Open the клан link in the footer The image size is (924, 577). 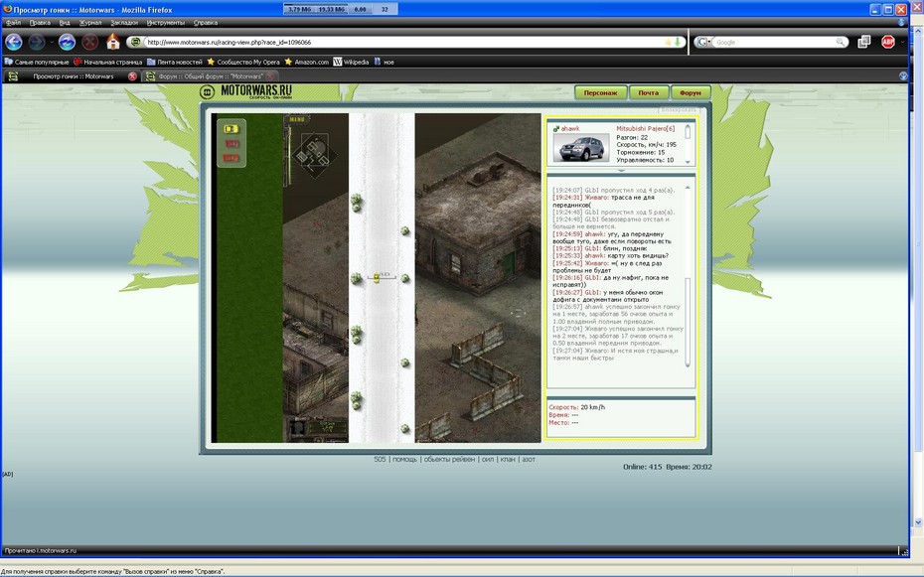click(x=508, y=459)
